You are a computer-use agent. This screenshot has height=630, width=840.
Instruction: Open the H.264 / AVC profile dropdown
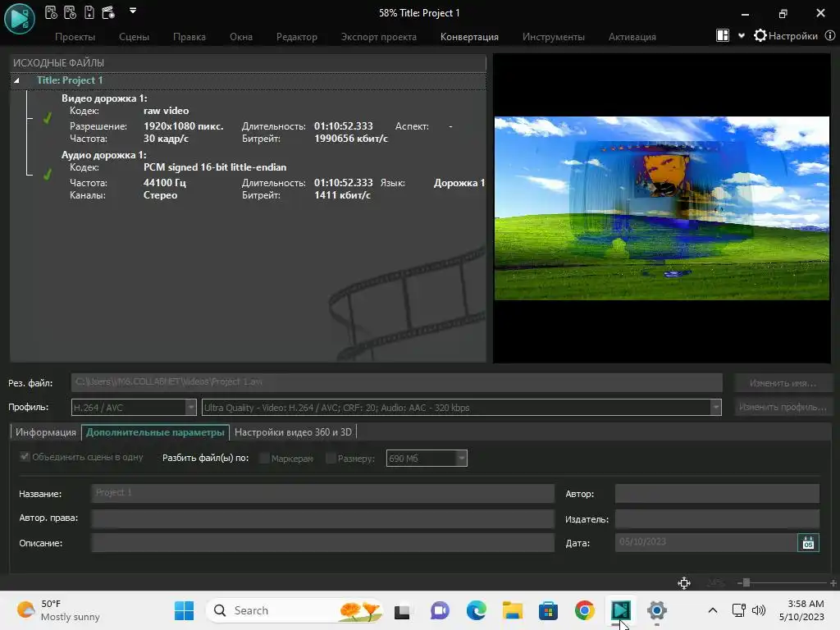[x=134, y=408]
